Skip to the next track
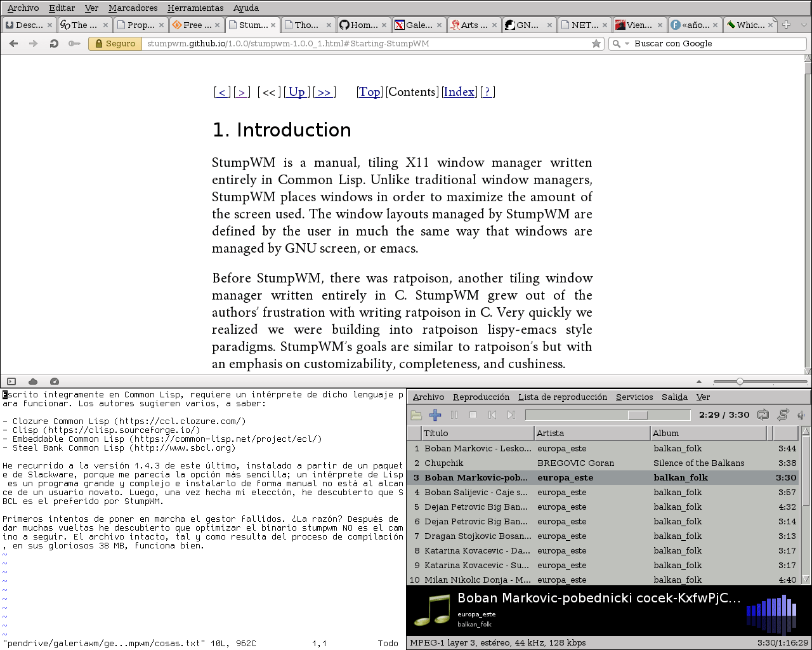Screen dimensions: 812x650 [x=511, y=415]
